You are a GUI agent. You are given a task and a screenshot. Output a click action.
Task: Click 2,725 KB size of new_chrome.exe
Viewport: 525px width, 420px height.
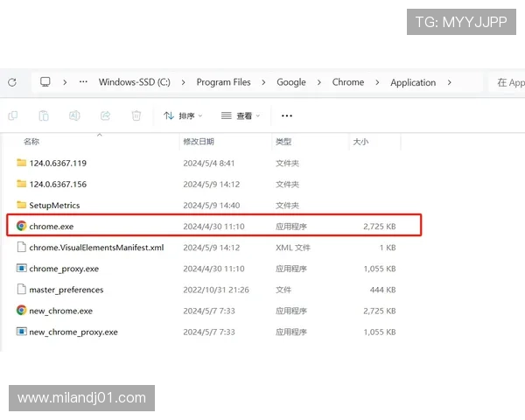(380, 311)
